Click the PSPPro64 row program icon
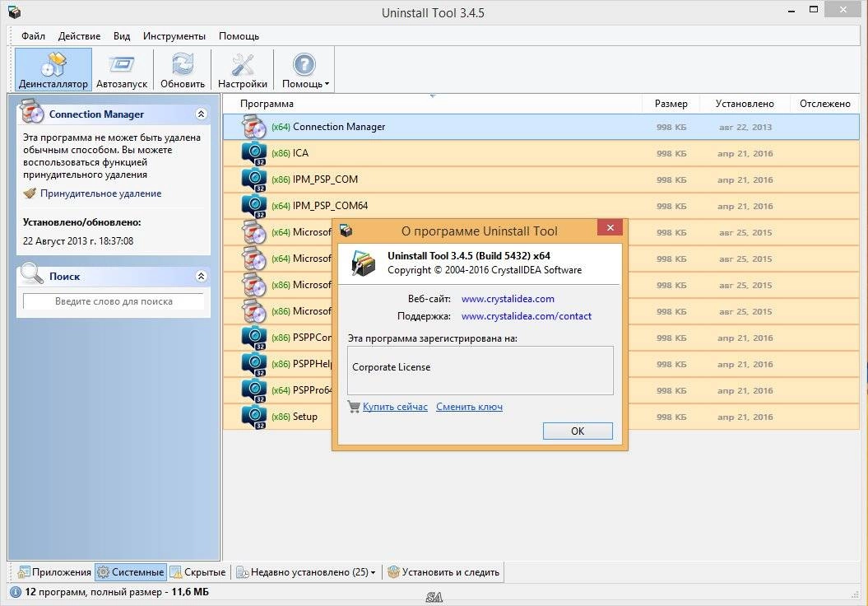Viewport: 868px width, 606px height. pos(254,390)
